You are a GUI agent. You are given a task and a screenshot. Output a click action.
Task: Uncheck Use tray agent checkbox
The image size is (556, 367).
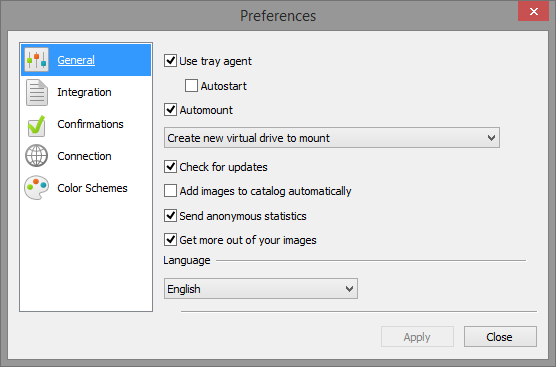[x=171, y=61]
